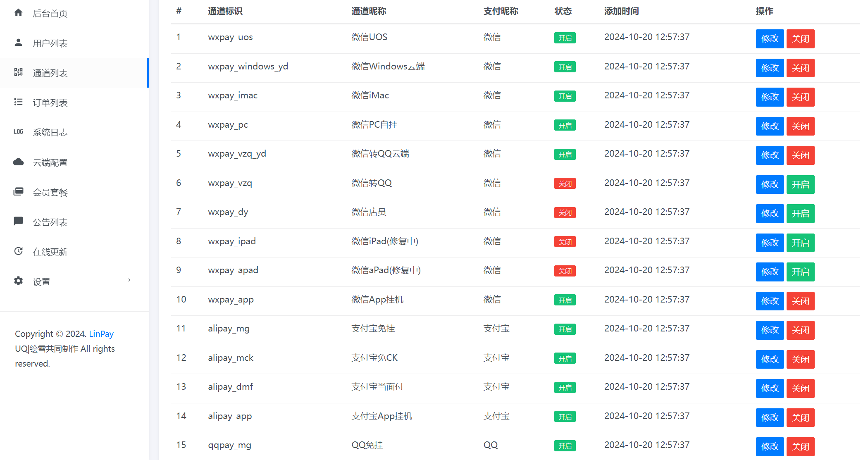
Task: Click the card icon beside 会员套餐
Action: [x=18, y=192]
